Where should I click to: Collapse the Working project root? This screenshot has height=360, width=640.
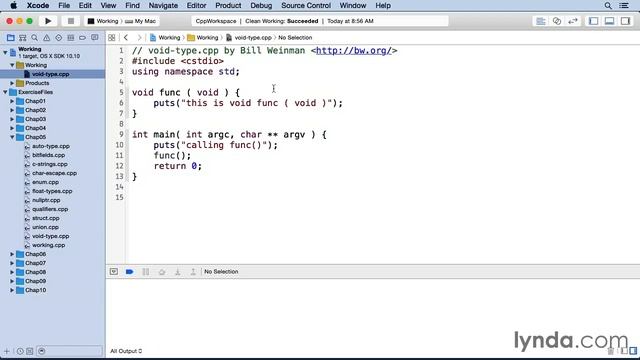point(5,52)
